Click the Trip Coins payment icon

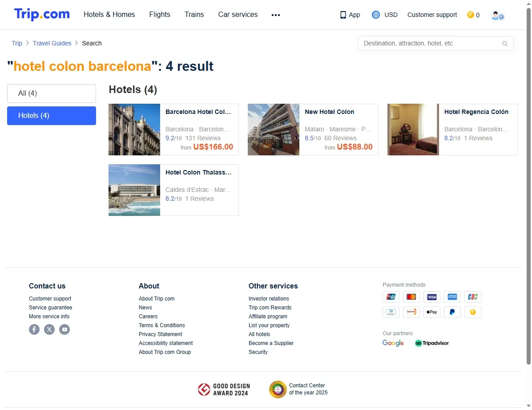click(x=473, y=312)
